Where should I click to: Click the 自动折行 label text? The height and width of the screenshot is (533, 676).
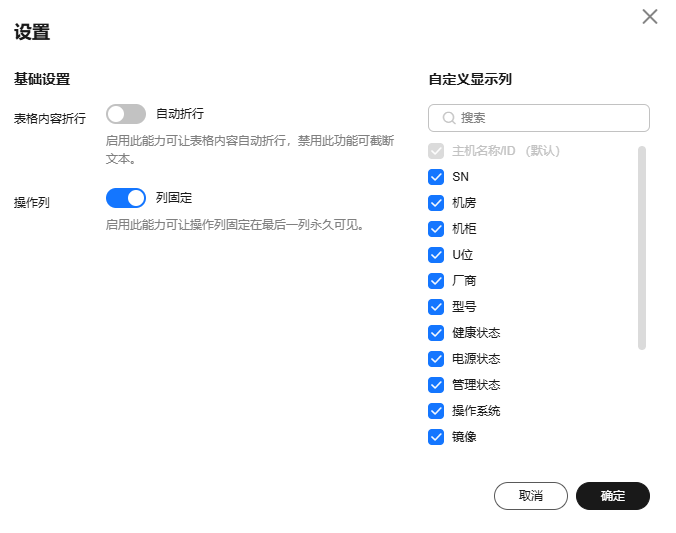pyautogui.click(x=180, y=114)
